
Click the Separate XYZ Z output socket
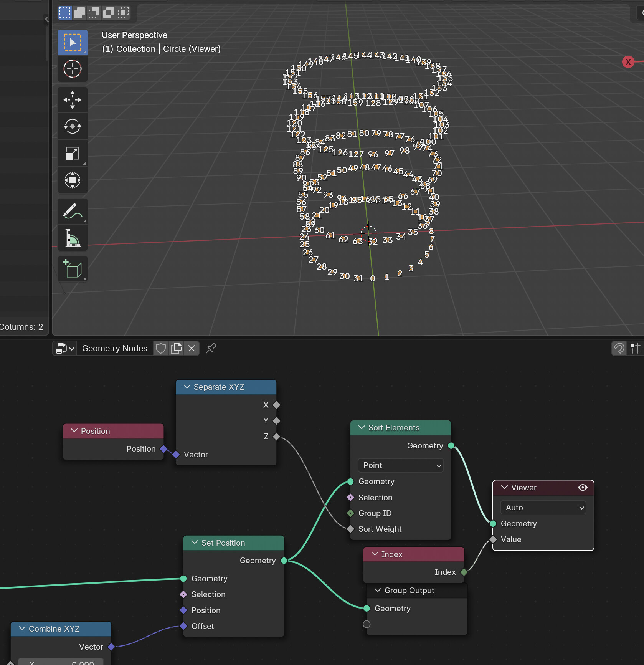tap(276, 437)
